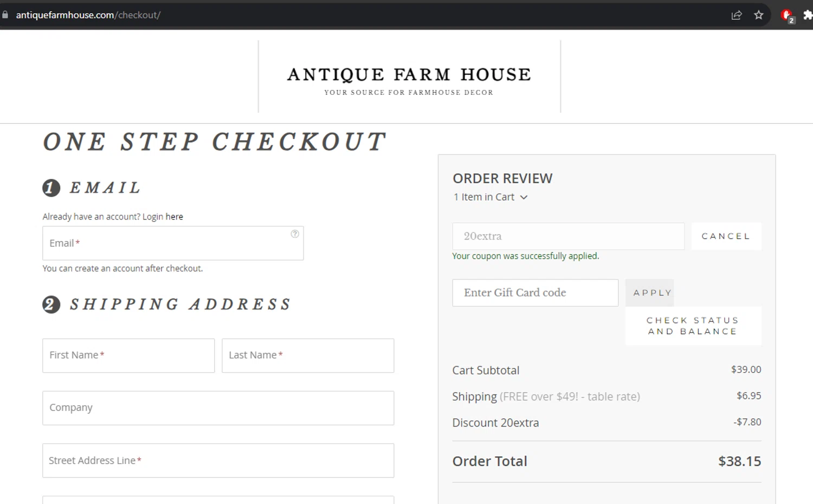This screenshot has height=504, width=813.
Task: Focus the Last Name field
Action: (308, 356)
